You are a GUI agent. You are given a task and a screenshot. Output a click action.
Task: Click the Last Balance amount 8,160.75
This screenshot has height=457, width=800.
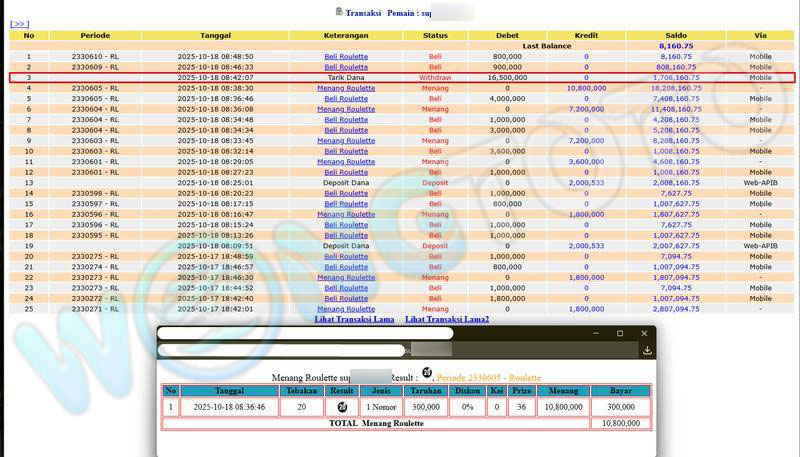675,46
